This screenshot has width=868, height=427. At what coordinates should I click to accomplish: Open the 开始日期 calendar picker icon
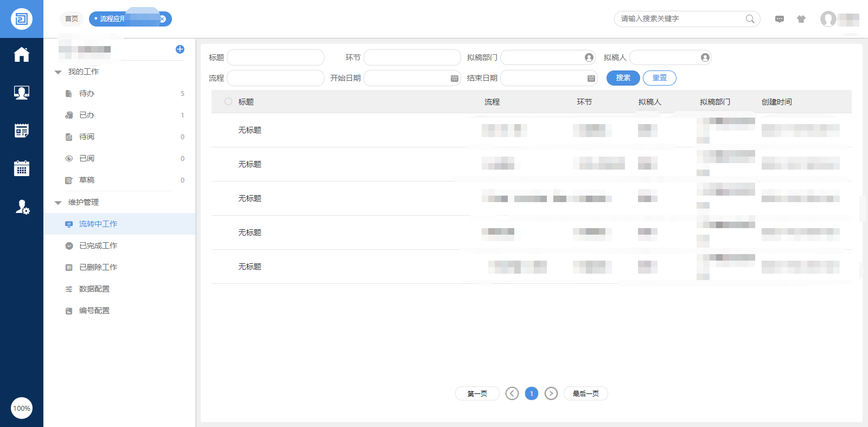pyautogui.click(x=455, y=79)
